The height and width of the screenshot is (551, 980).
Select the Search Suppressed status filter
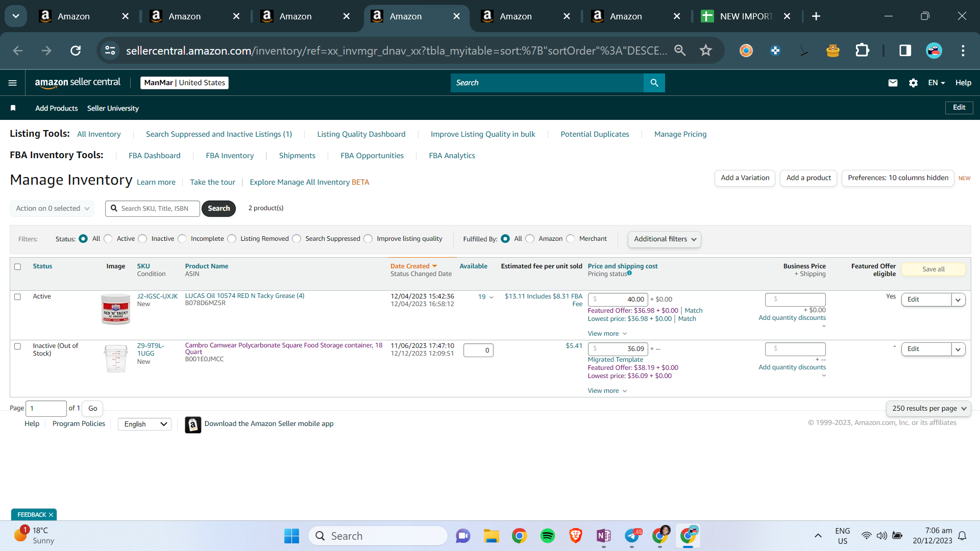pos(297,239)
